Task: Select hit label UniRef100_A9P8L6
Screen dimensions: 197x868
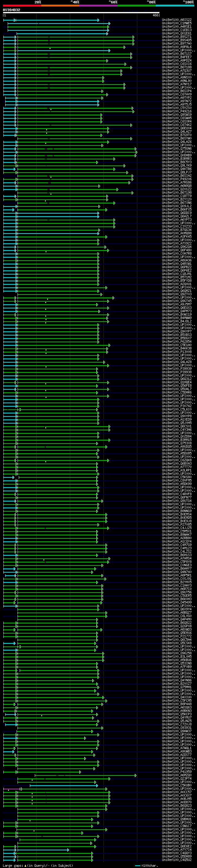Action: pyautogui.click(x=177, y=47)
